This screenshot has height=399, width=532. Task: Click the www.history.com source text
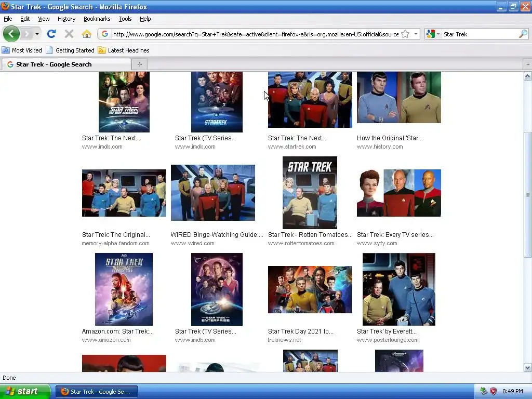380,147
